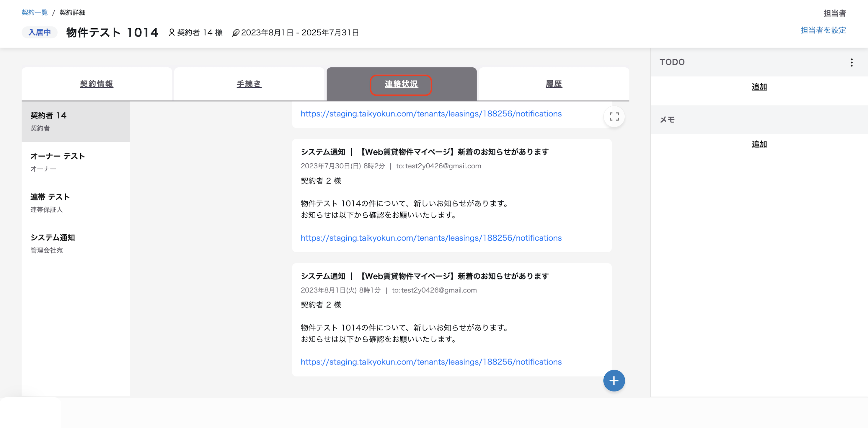Click date line 2023年8月1日(火) 8時1分
Viewport: 868px width, 428px height.
[341, 290]
